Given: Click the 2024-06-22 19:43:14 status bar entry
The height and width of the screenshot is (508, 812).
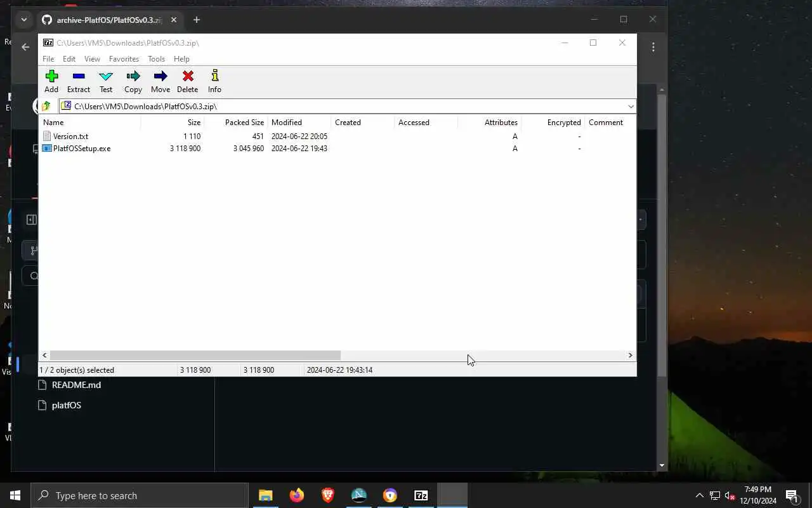Looking at the screenshot, I should click(339, 370).
